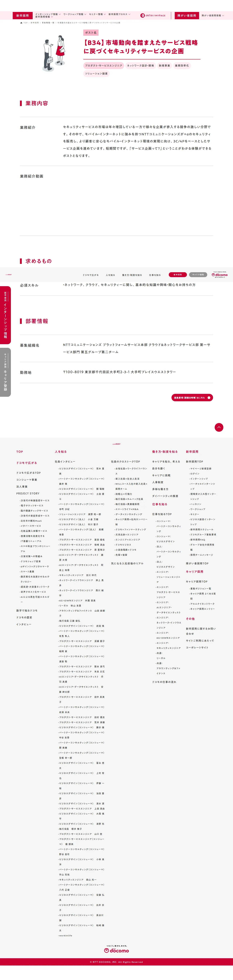Screen dimensions: 233x980
Task: Open the ドコモの歴史 footer link
Action: click(24, 618)
